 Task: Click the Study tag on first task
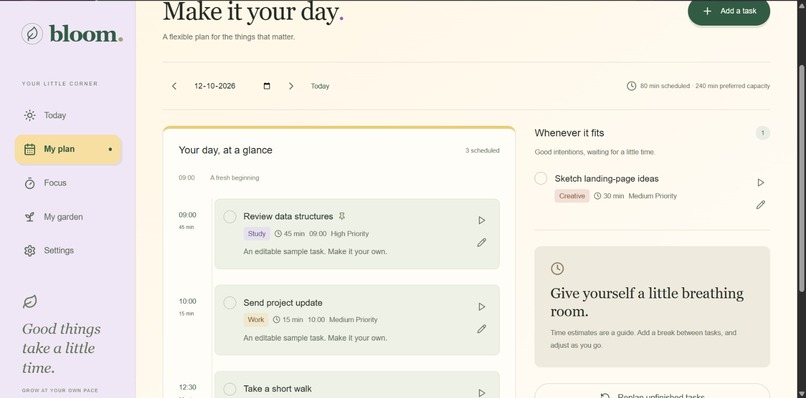pyautogui.click(x=257, y=234)
